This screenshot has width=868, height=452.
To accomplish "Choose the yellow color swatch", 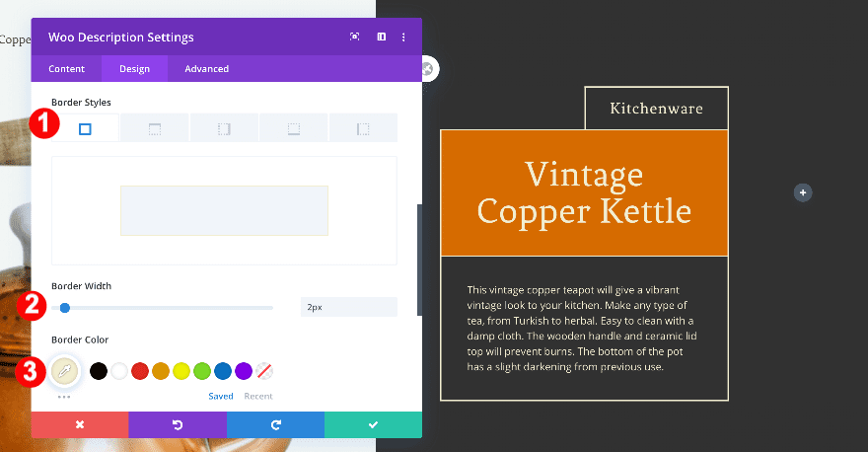I will click(181, 371).
